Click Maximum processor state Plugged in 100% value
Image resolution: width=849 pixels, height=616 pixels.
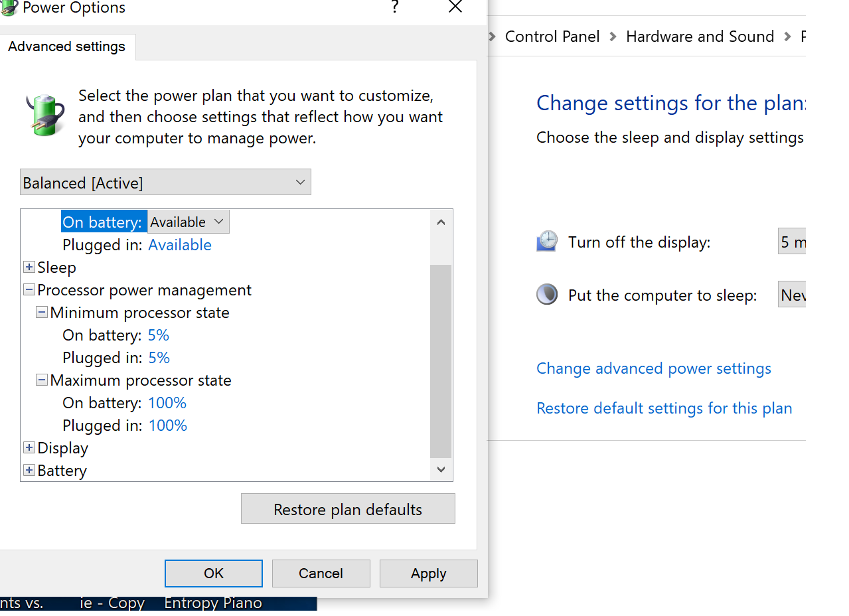167,425
